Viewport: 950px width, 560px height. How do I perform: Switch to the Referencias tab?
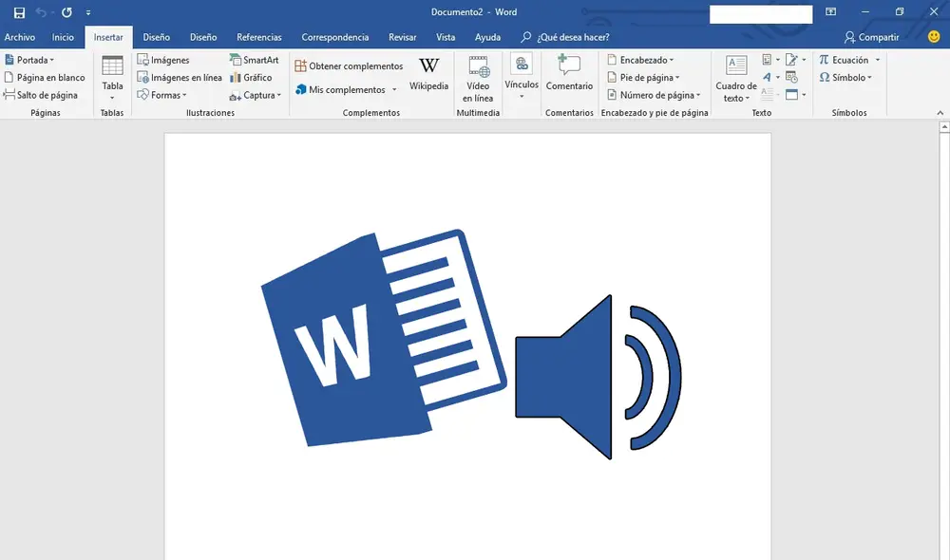(x=258, y=37)
